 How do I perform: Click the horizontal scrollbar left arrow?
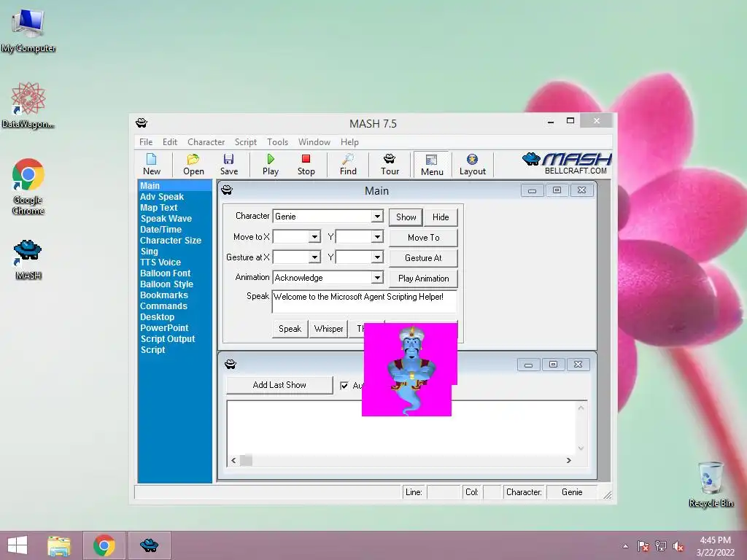[233, 460]
